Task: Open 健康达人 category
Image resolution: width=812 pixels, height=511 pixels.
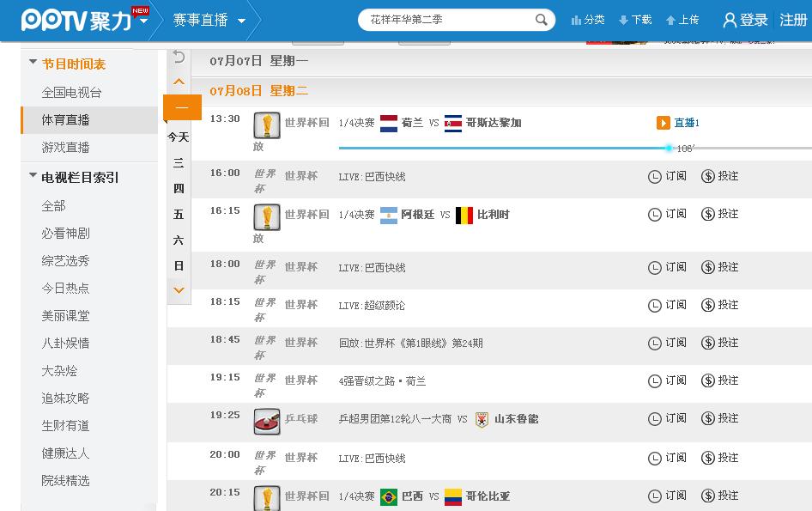Action: pos(66,453)
